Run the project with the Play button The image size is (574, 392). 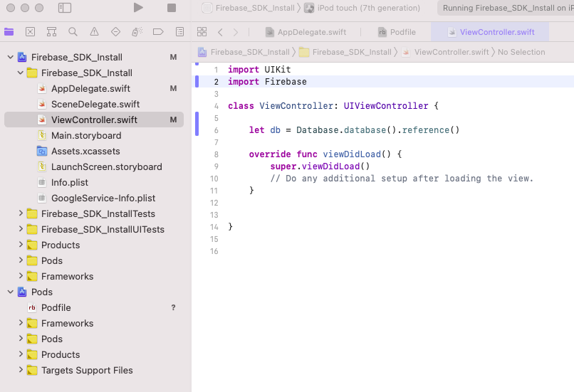coord(138,8)
